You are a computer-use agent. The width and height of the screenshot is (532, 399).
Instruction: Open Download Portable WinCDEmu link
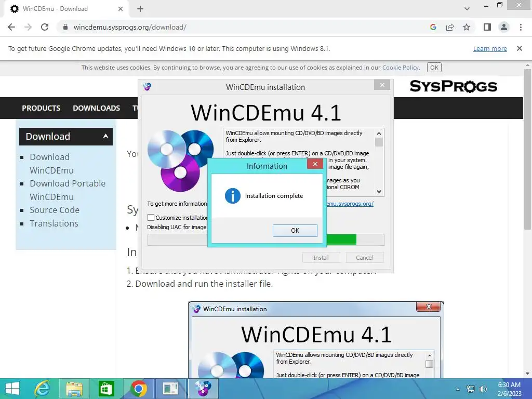68,190
